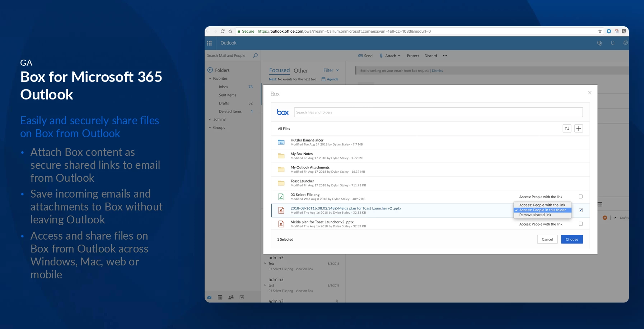Screen dimensions: 644x329
Task: Click the Choose button
Action: [572, 239]
